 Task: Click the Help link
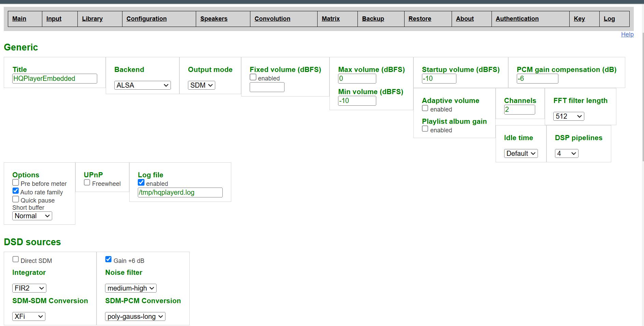pos(627,34)
